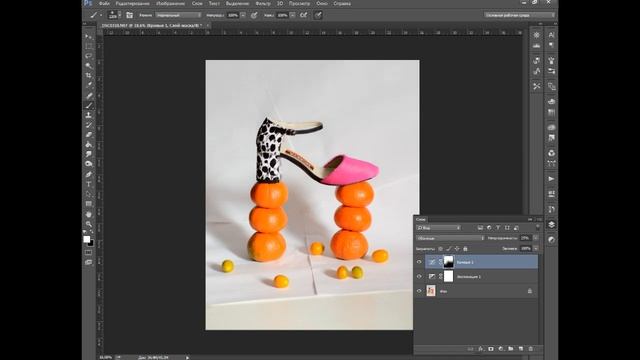Open the layer filter kind dropdown

[x=438, y=228]
